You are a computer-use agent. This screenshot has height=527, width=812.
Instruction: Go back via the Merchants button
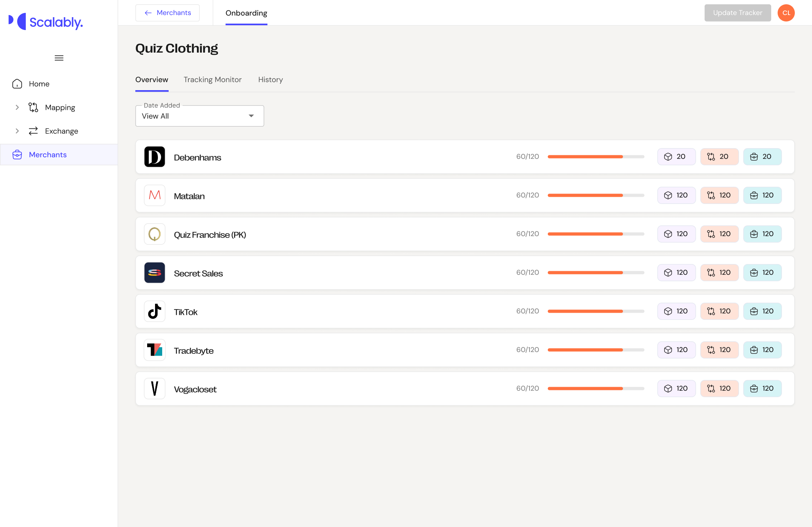pyautogui.click(x=168, y=13)
